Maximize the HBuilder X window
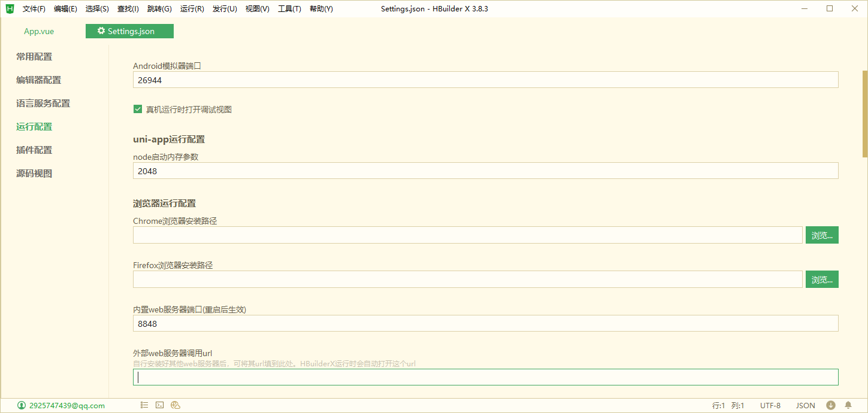The image size is (868, 413). click(x=830, y=8)
